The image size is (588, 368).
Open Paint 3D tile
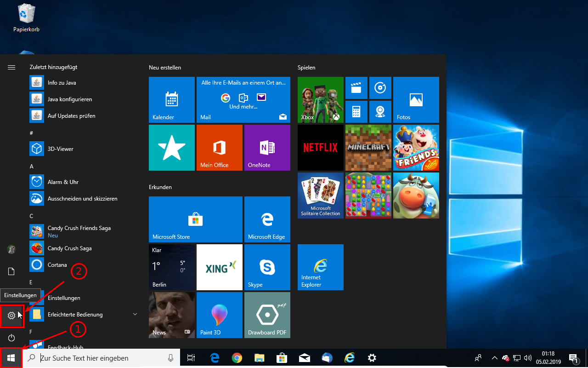219,315
